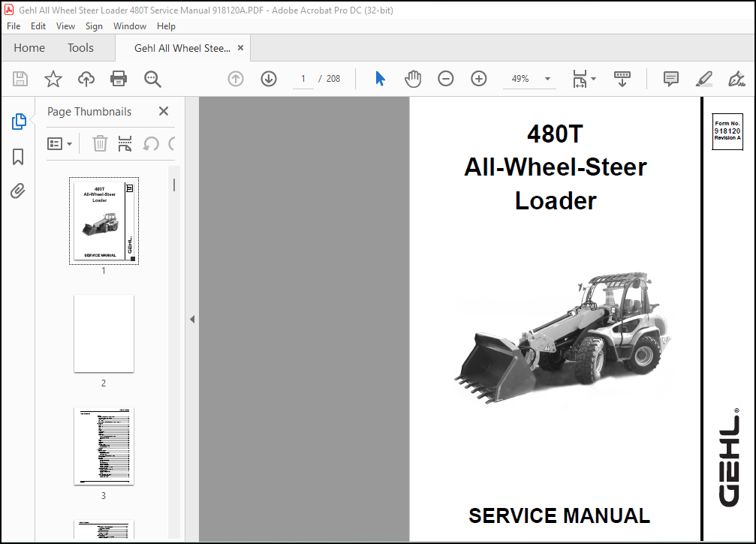Screen dimensions: 756x544
Task: Open the Fill and Sign tool
Action: point(736,79)
